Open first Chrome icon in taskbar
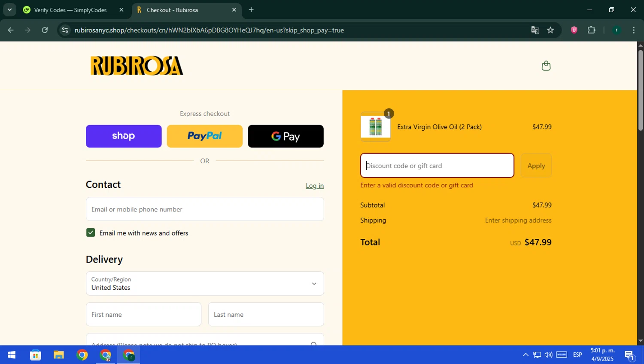This screenshot has height=364, width=644. coord(82,355)
